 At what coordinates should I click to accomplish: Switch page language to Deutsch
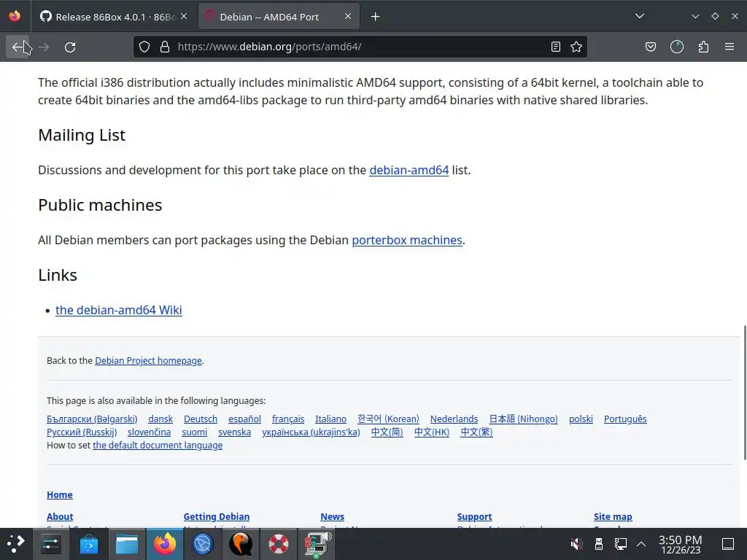[201, 419]
